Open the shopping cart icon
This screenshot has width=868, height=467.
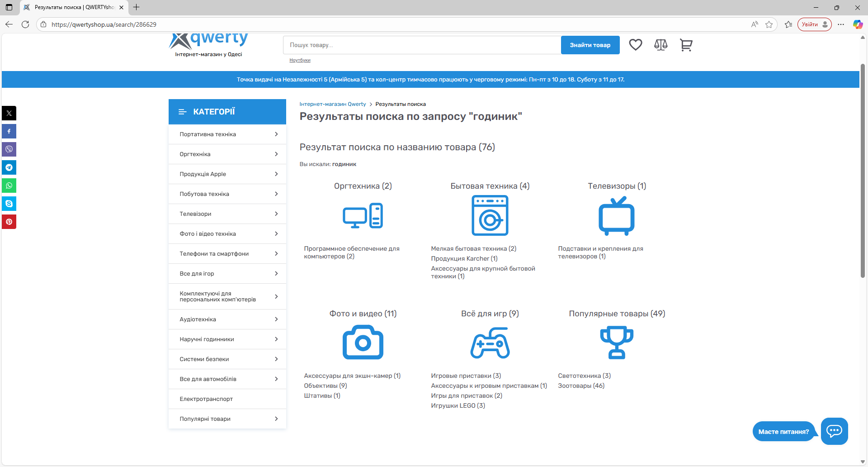tap(686, 45)
